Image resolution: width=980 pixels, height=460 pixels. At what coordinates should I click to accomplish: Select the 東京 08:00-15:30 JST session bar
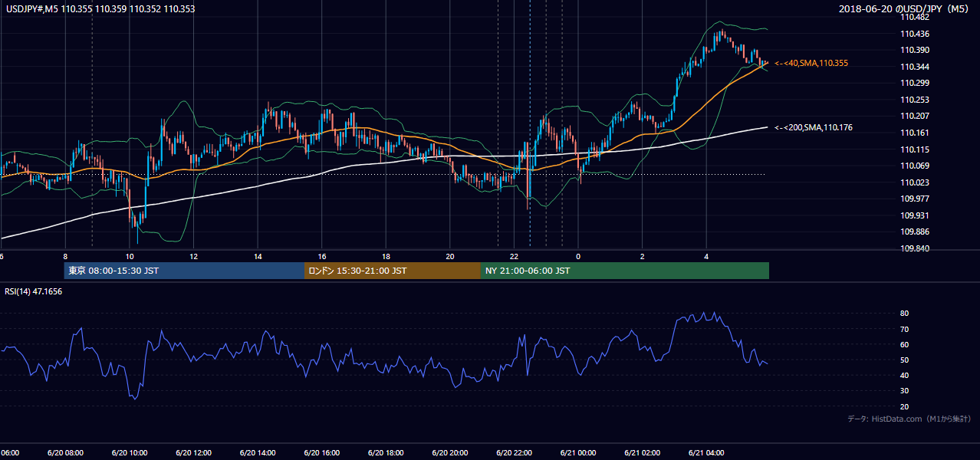click(x=184, y=271)
